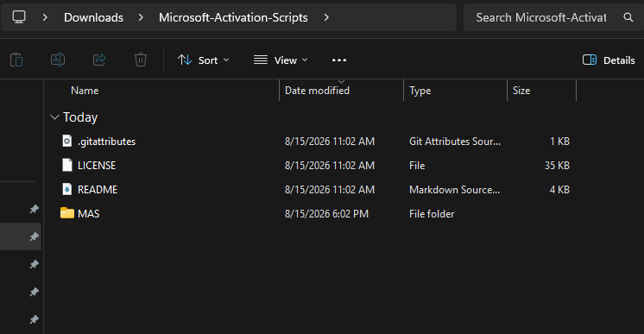Click the Share icon in toolbar

coord(99,60)
